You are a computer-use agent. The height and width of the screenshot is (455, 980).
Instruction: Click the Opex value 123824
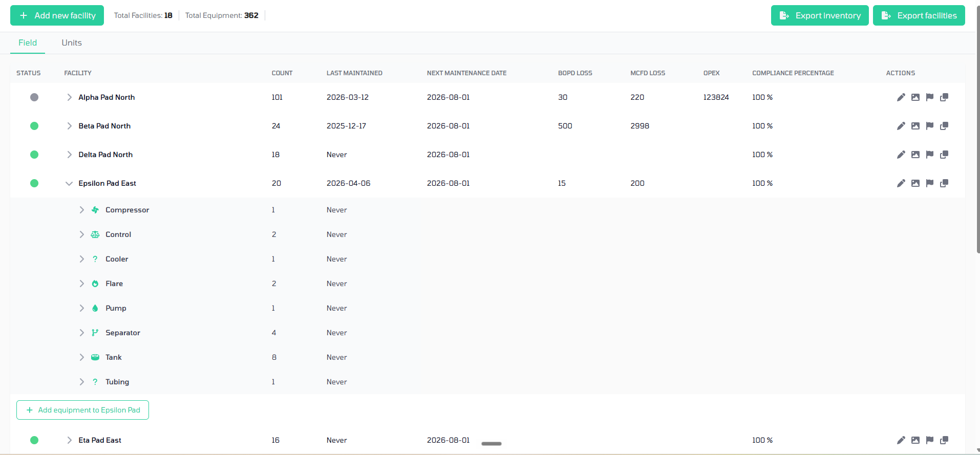tap(716, 97)
